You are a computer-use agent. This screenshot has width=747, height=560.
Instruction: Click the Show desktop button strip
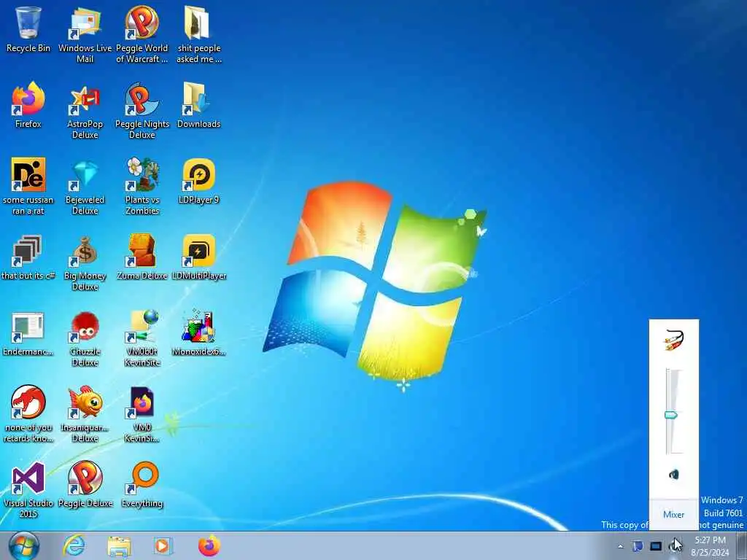[x=741, y=545]
